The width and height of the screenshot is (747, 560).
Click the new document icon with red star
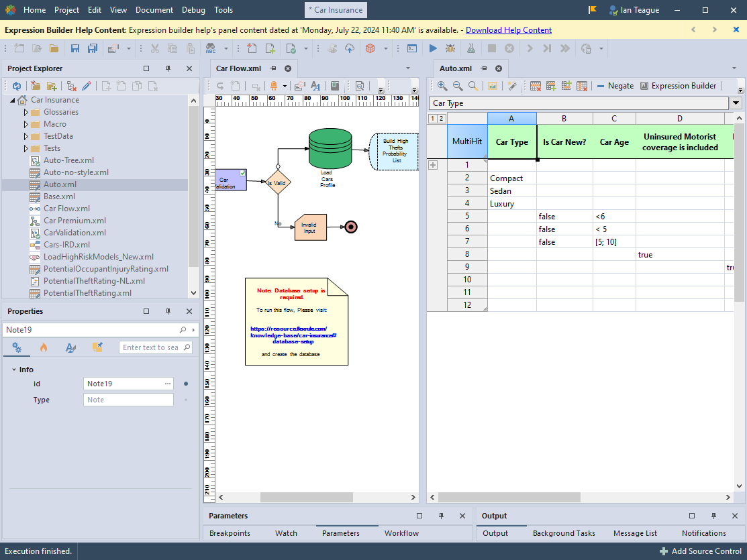252,48
